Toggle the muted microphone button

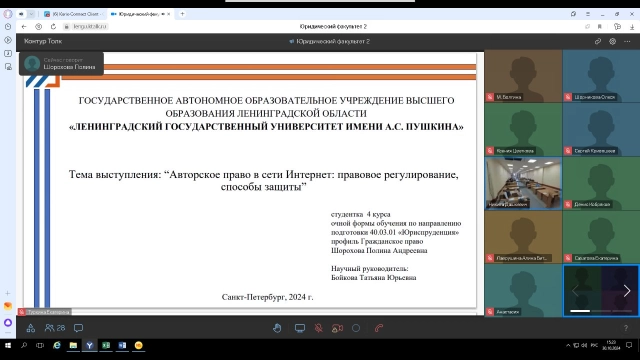(x=319, y=328)
